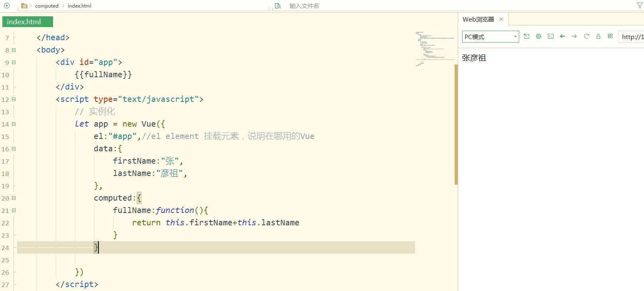This screenshot has width=644, height=291.
Task: Click the 'let' keyword on line 14
Action: click(82, 124)
